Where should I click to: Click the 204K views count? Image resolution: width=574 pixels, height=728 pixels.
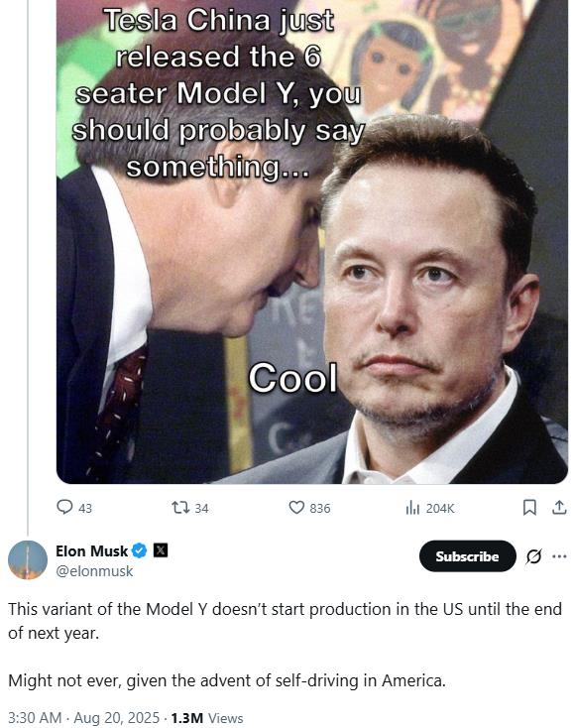tap(440, 509)
